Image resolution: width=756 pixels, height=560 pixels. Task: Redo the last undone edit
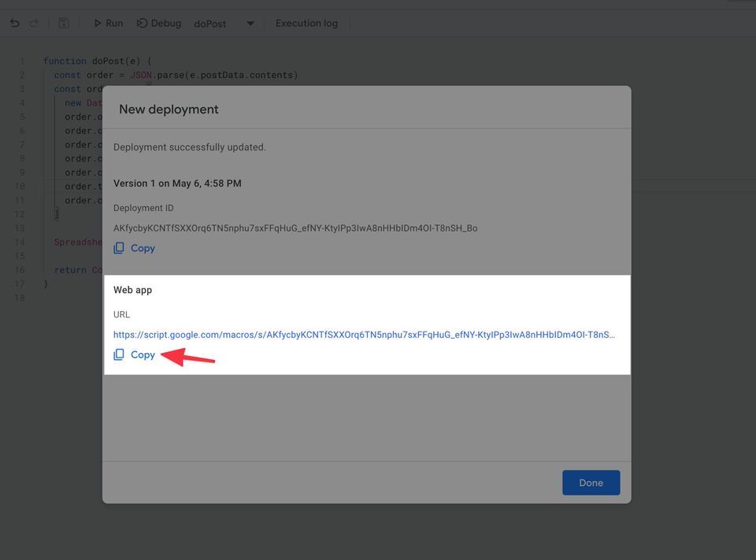[33, 23]
